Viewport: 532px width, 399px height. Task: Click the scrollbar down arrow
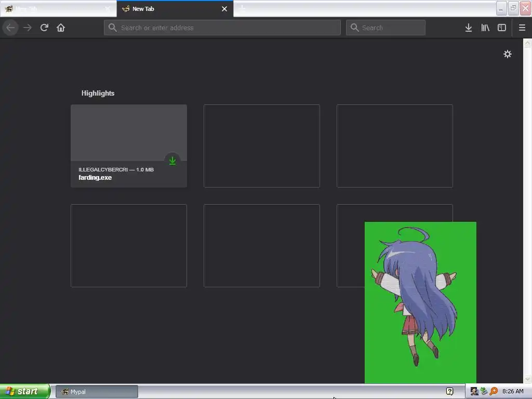coord(527,379)
